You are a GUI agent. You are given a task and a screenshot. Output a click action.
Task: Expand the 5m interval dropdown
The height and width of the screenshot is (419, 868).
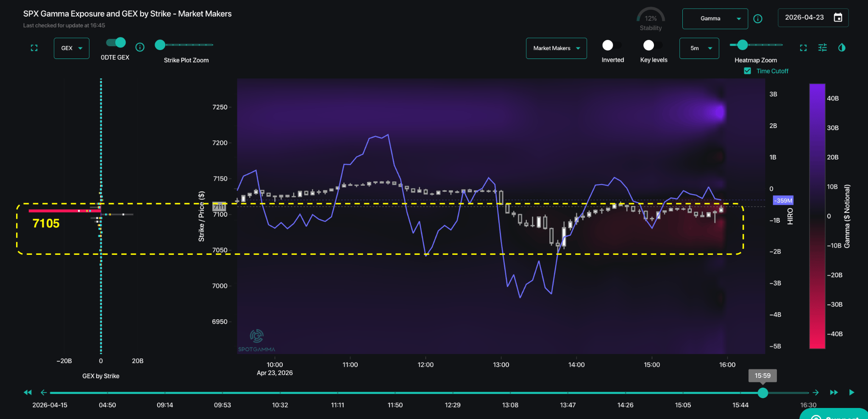point(699,48)
